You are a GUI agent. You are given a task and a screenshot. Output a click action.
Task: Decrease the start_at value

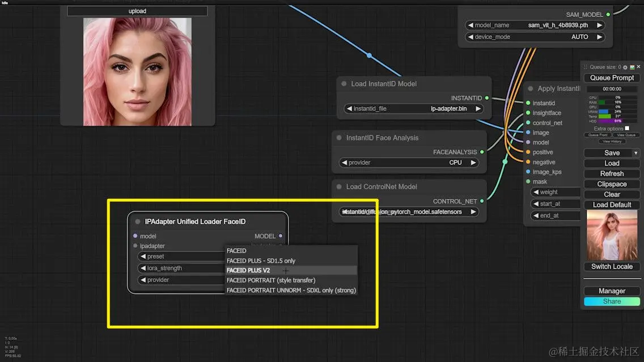536,203
